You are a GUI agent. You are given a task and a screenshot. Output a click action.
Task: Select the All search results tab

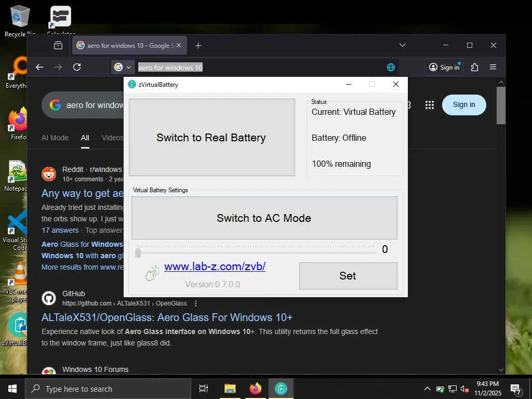tap(85, 138)
